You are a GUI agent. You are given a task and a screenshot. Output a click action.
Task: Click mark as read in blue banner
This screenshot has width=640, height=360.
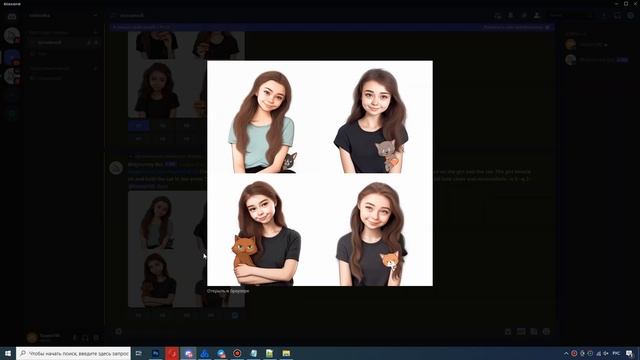517,27
